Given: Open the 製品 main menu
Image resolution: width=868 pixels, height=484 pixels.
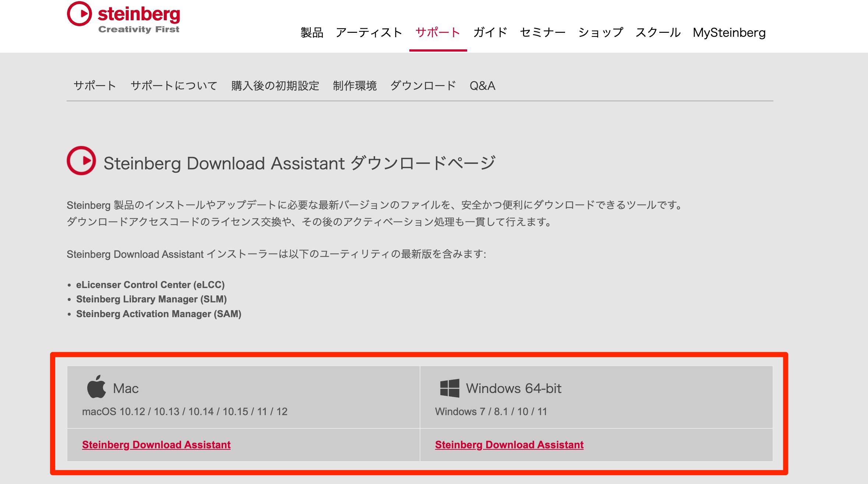Looking at the screenshot, I should 312,32.
